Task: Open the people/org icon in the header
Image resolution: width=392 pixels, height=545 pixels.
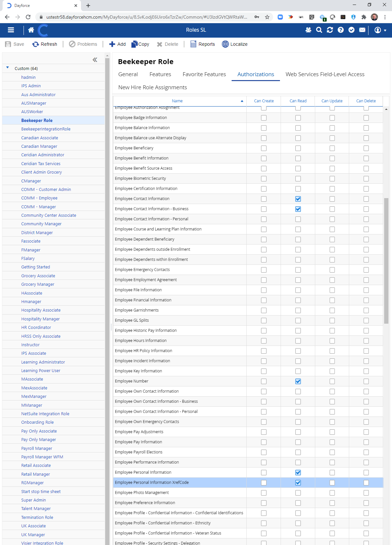Action: coord(308,30)
